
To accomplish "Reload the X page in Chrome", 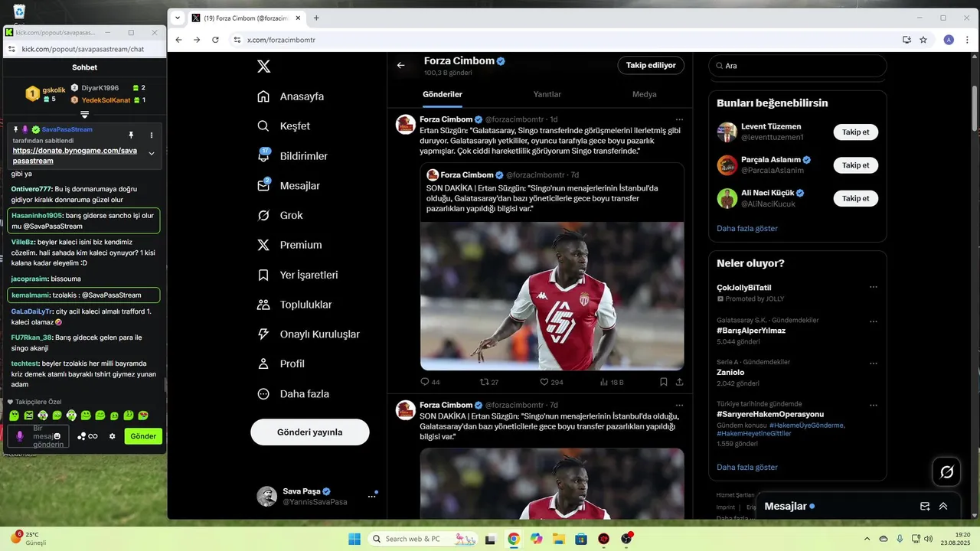I will (x=217, y=40).
